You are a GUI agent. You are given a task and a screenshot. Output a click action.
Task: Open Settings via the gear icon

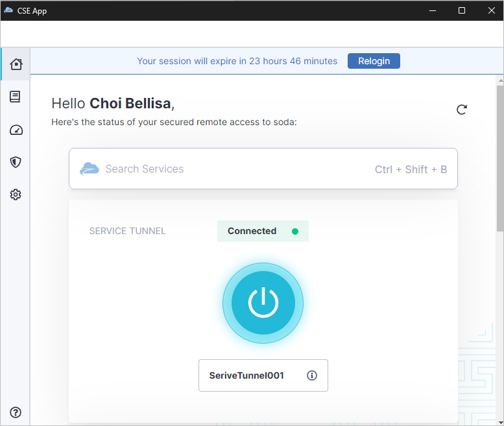click(x=16, y=195)
